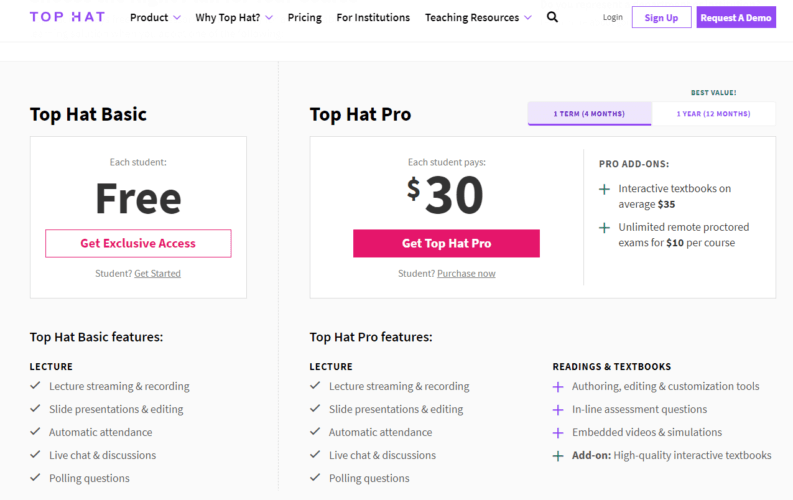Open For Institutions menu item
The width and height of the screenshot is (793, 500).
(x=373, y=17)
